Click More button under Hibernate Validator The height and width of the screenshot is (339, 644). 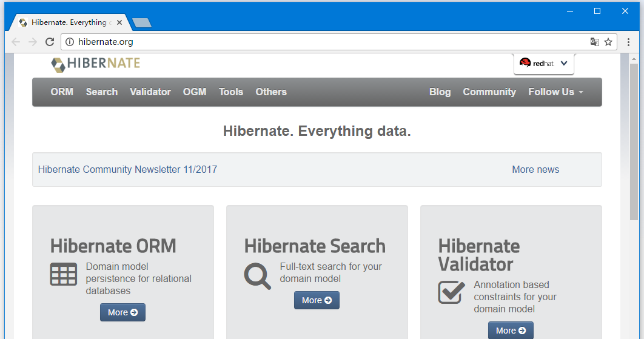[x=511, y=331]
